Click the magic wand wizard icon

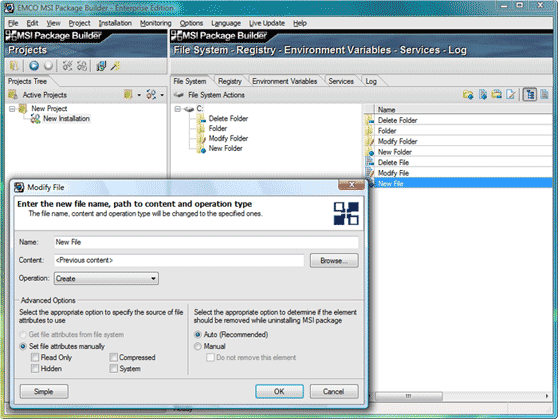(x=115, y=66)
